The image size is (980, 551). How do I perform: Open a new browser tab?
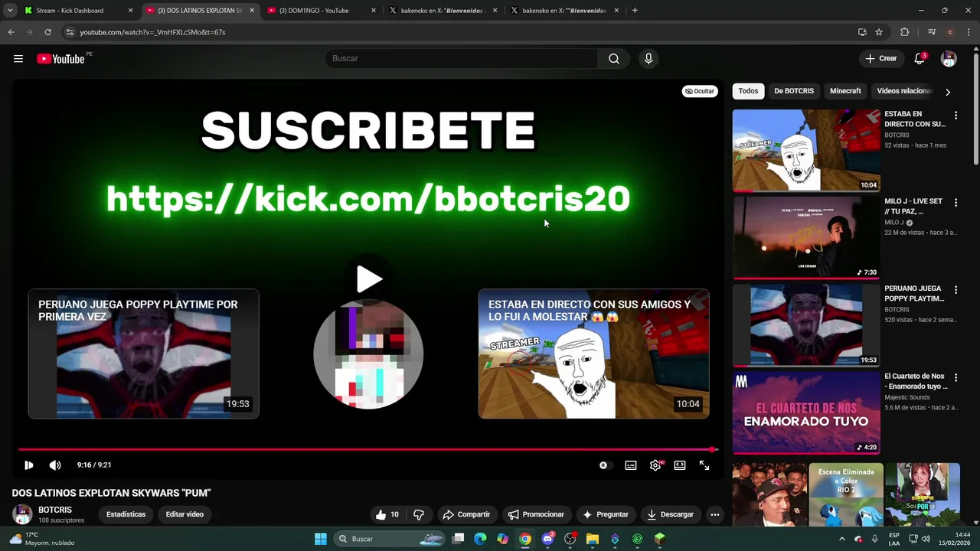(x=635, y=11)
